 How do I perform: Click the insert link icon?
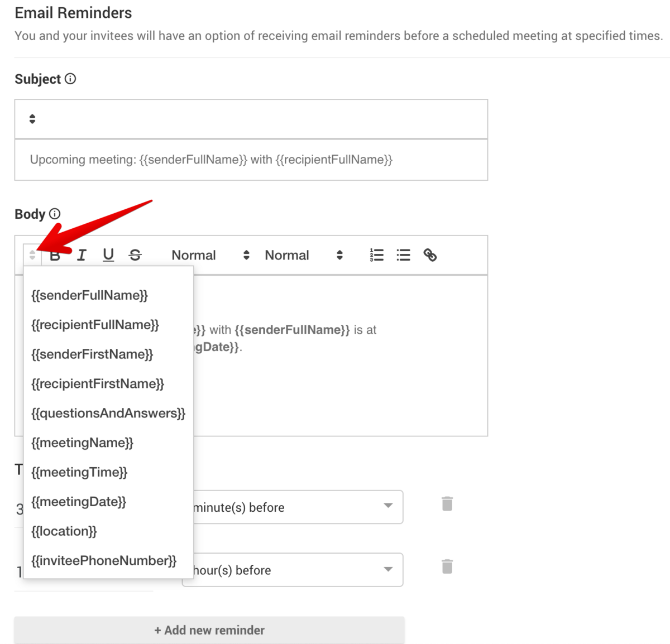pos(430,255)
